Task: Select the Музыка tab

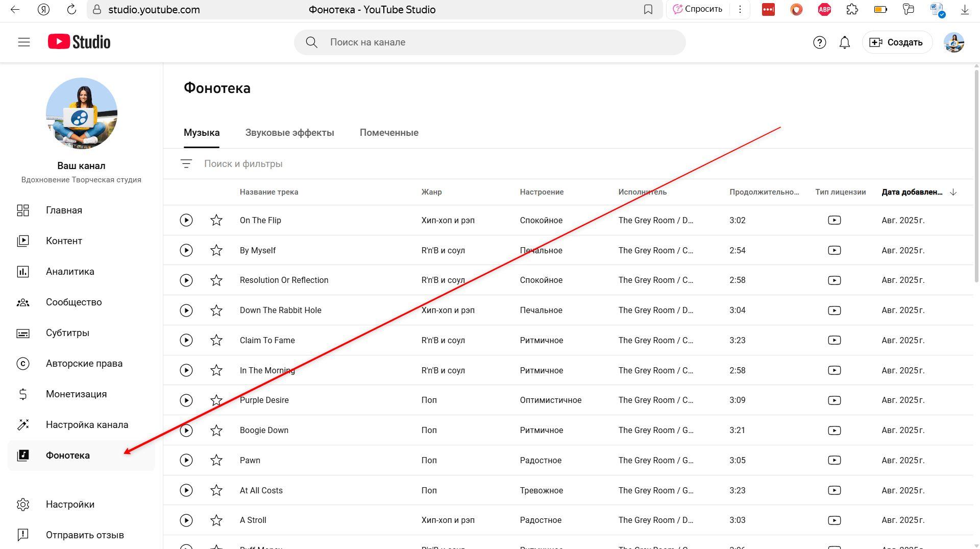Action: pyautogui.click(x=202, y=133)
